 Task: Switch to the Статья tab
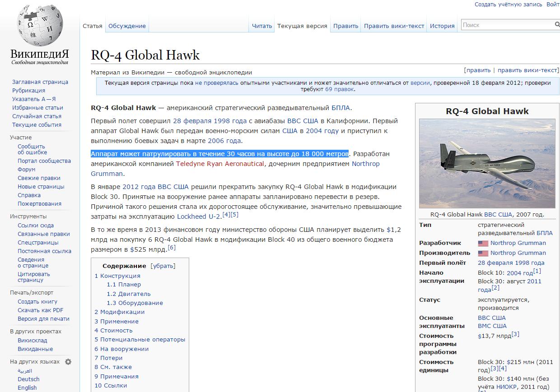coord(93,26)
